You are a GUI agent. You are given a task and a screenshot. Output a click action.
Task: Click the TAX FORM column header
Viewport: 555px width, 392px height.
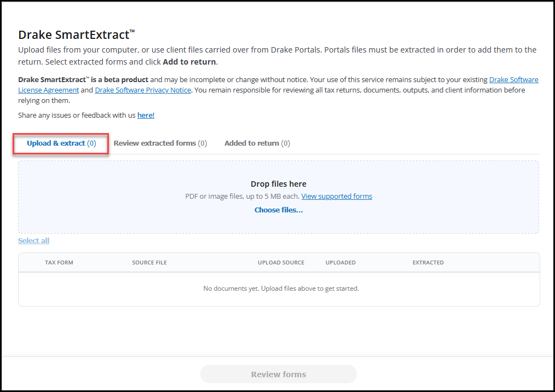pyautogui.click(x=59, y=262)
